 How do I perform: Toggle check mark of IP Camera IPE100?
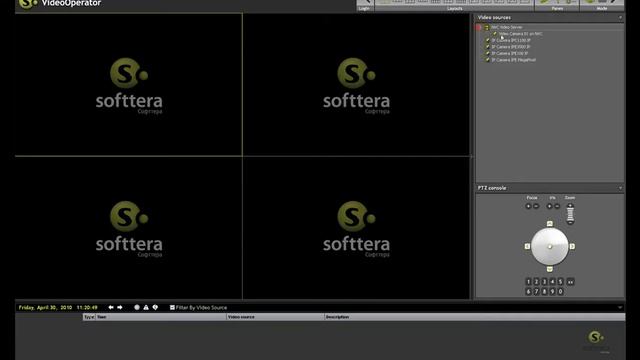(x=487, y=53)
